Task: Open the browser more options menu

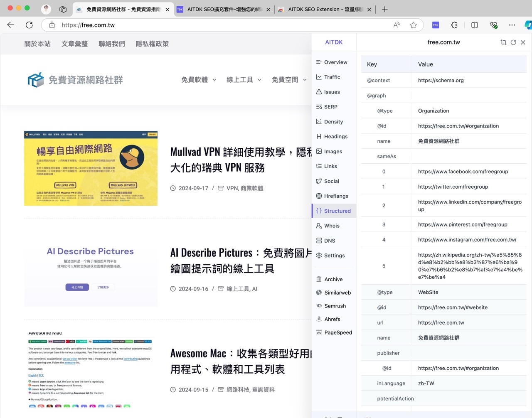Action: click(512, 25)
